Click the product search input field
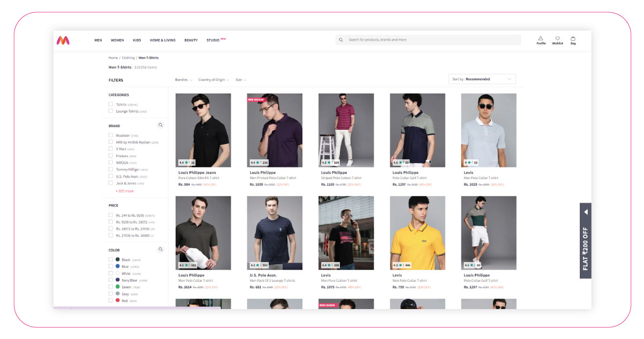The image size is (644, 339). click(x=428, y=40)
